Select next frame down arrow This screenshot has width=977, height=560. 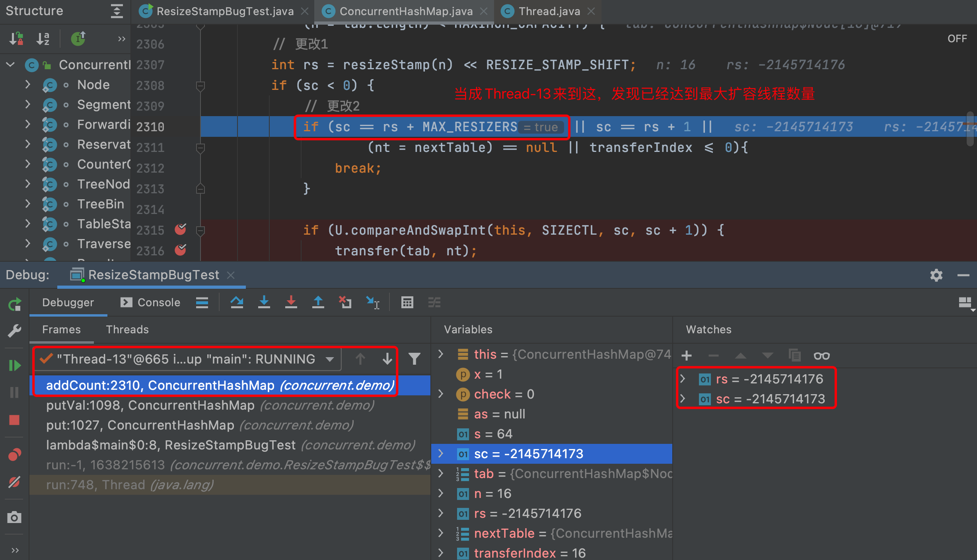coord(387,359)
